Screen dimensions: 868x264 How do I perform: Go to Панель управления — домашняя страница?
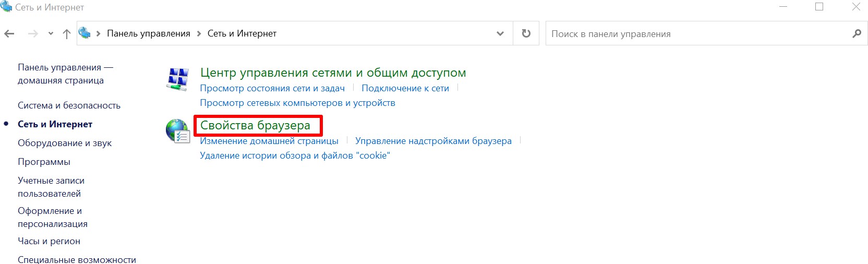point(65,74)
